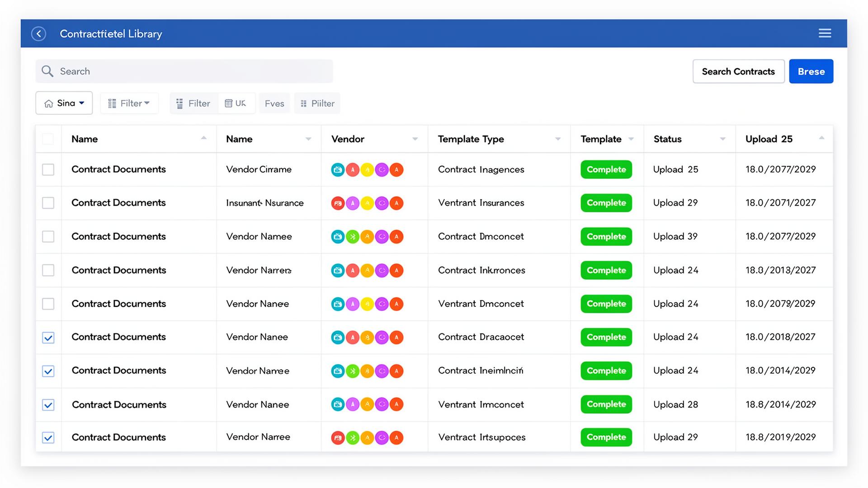Select the Filter tab next to UK
868x488 pixels.
pos(194,103)
